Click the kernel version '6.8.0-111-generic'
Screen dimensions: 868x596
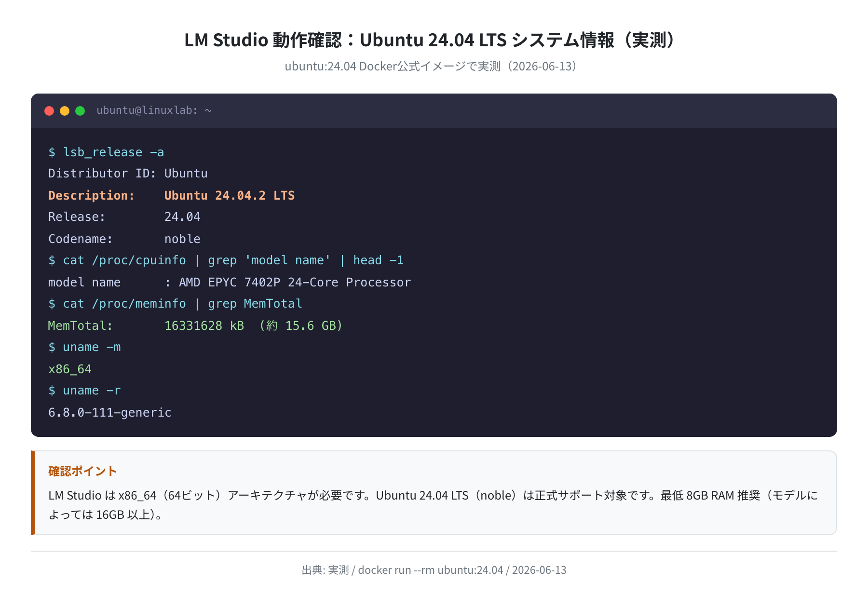110,412
